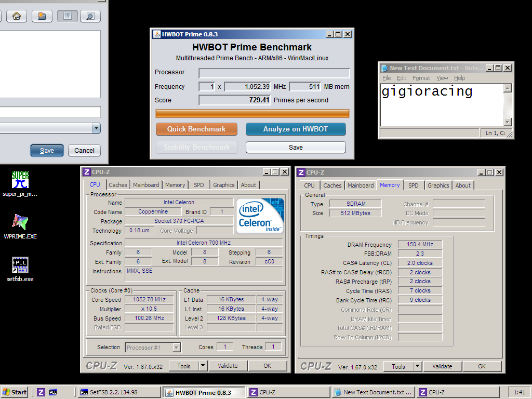
Task: Open Notepad Format menu
Action: [421, 78]
